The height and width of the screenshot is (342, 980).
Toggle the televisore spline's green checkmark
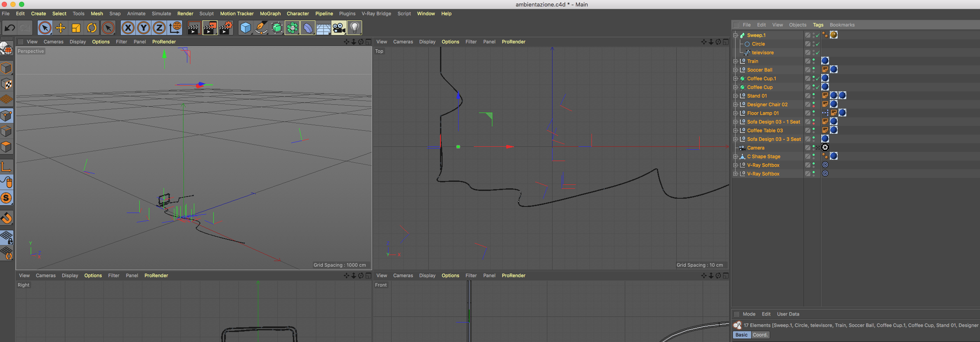(x=817, y=53)
